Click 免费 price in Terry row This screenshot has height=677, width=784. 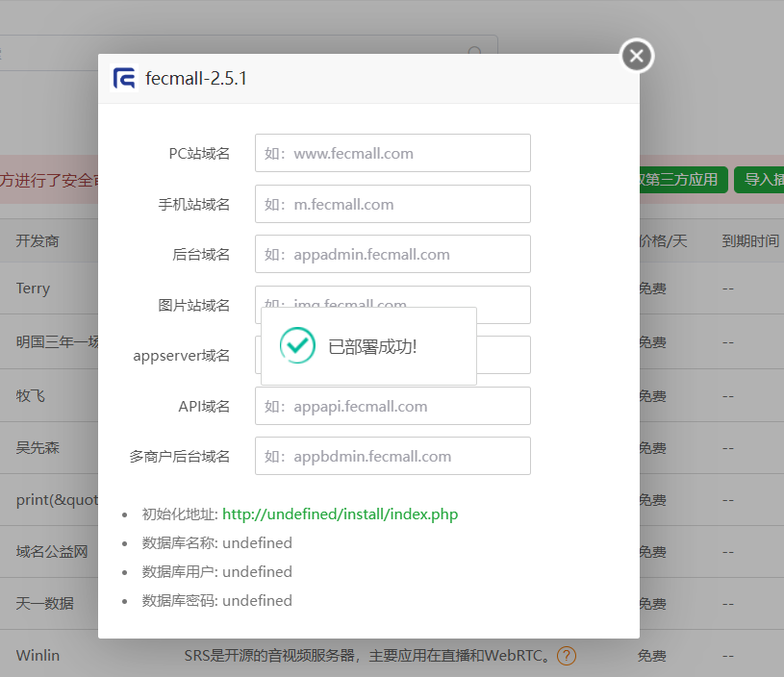tap(652, 288)
